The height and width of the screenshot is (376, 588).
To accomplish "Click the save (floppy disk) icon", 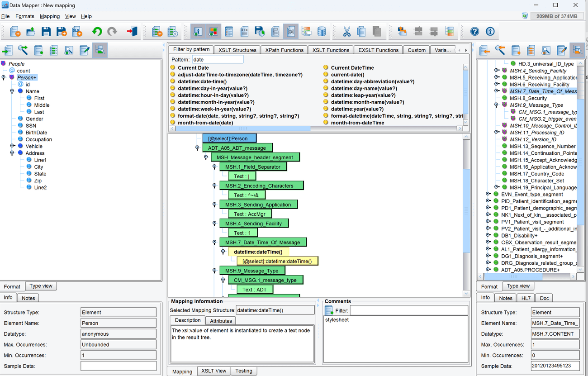I will tap(46, 32).
